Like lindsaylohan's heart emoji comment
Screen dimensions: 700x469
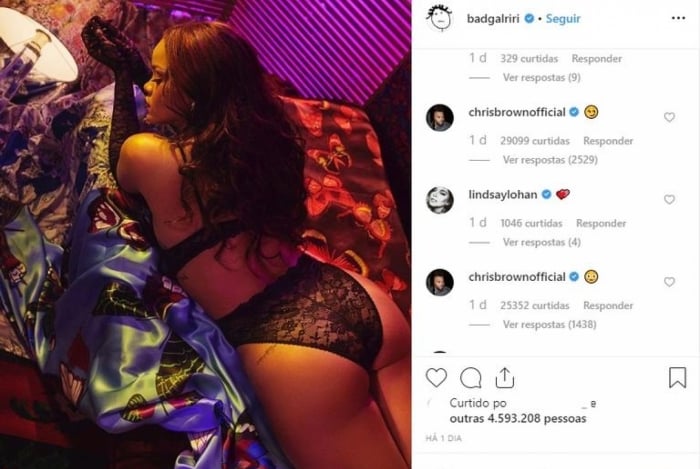click(669, 199)
